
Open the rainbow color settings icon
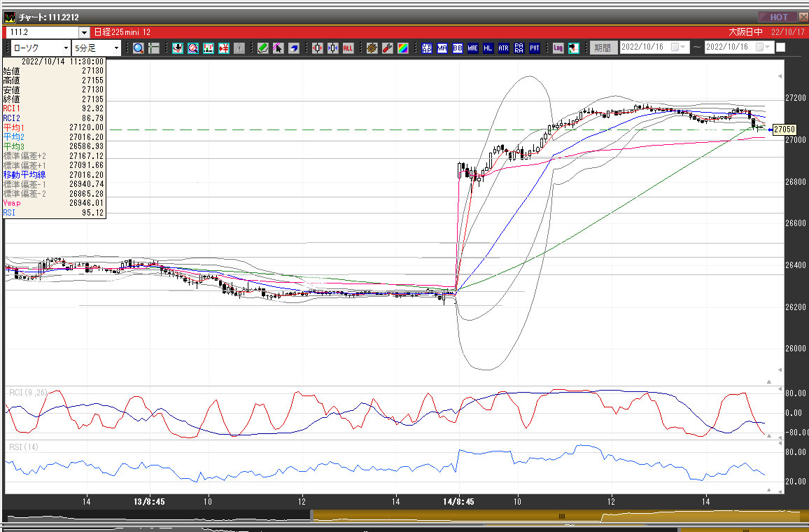click(403, 48)
